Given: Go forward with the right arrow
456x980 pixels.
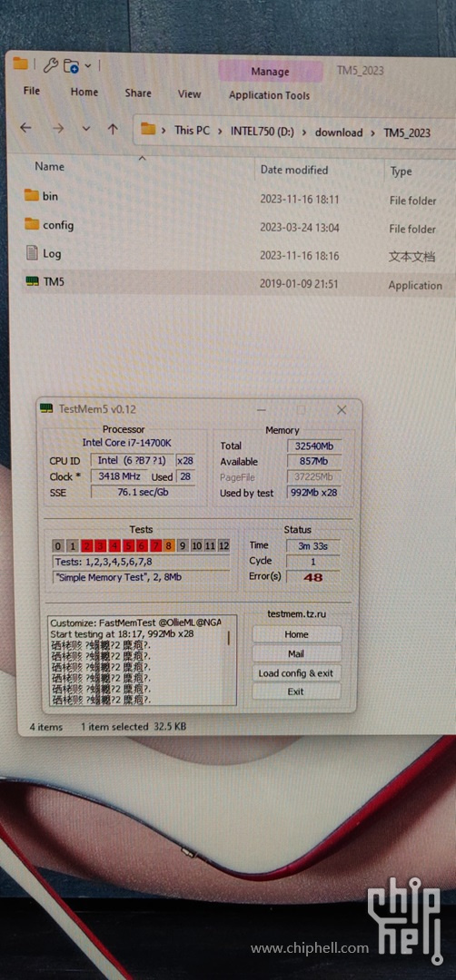Looking at the screenshot, I should coord(58,128).
